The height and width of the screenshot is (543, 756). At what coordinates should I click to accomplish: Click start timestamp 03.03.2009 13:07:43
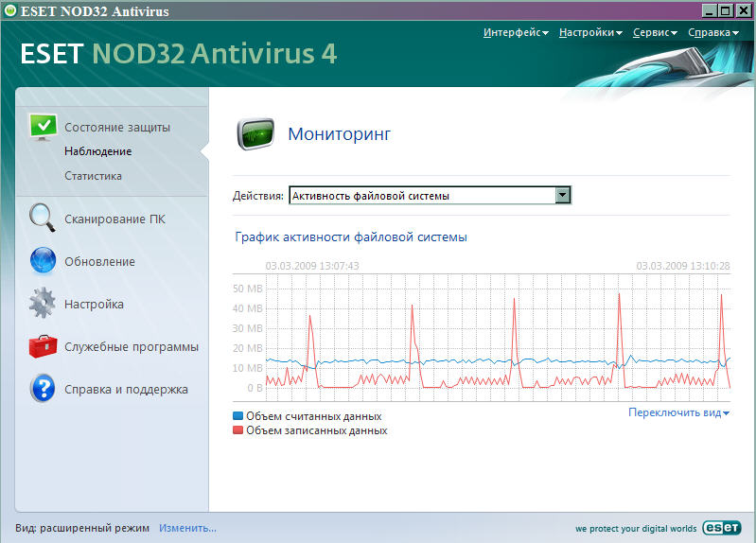[312, 266]
